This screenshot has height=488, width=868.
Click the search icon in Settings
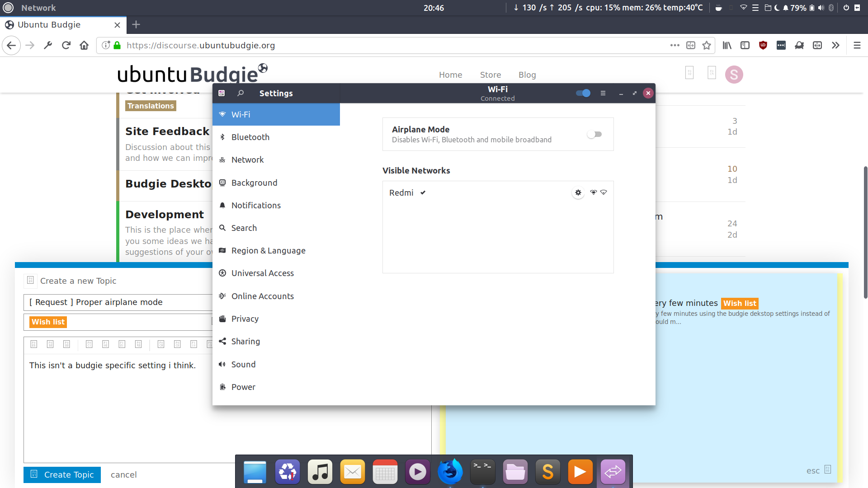click(x=241, y=93)
